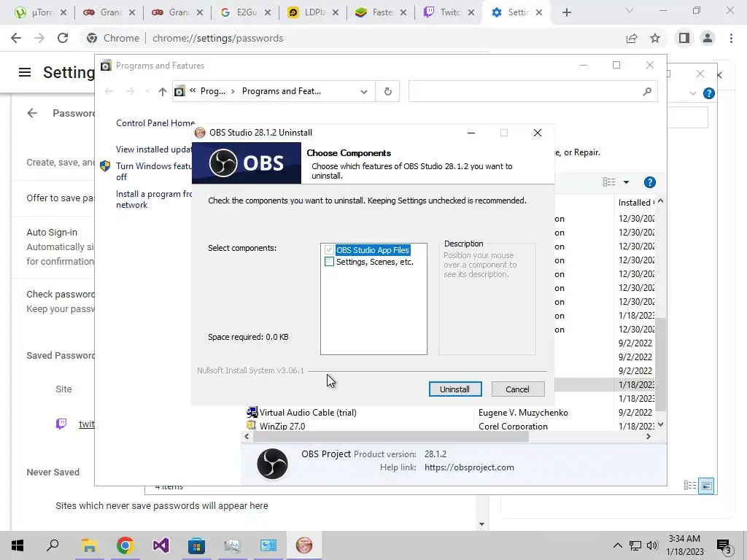Open the help icon in the rear window
Viewport: 747px width, 560px height.
[709, 93]
